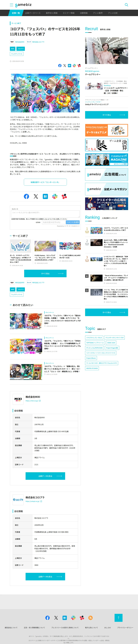Submit with the コメントを送信 button
The height and width of the screenshot is (644, 138).
73,222
